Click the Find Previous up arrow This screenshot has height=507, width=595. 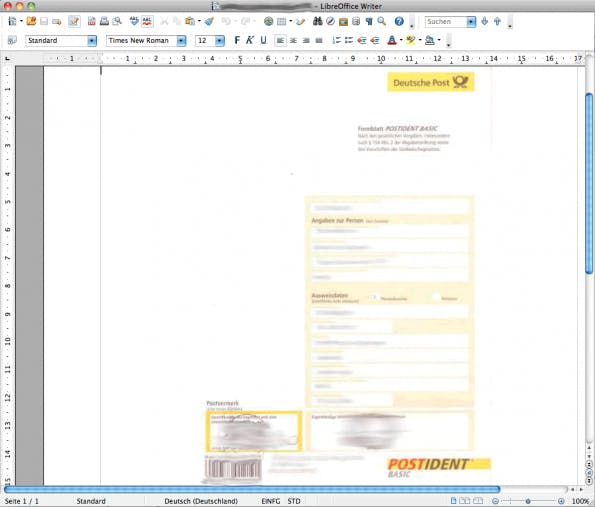tap(497, 21)
